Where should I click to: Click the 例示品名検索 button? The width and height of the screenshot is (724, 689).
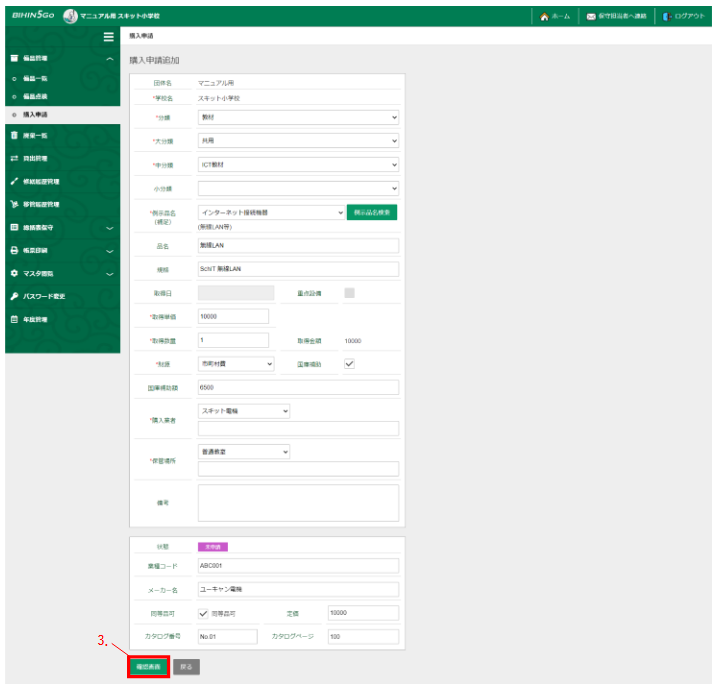(x=372, y=212)
